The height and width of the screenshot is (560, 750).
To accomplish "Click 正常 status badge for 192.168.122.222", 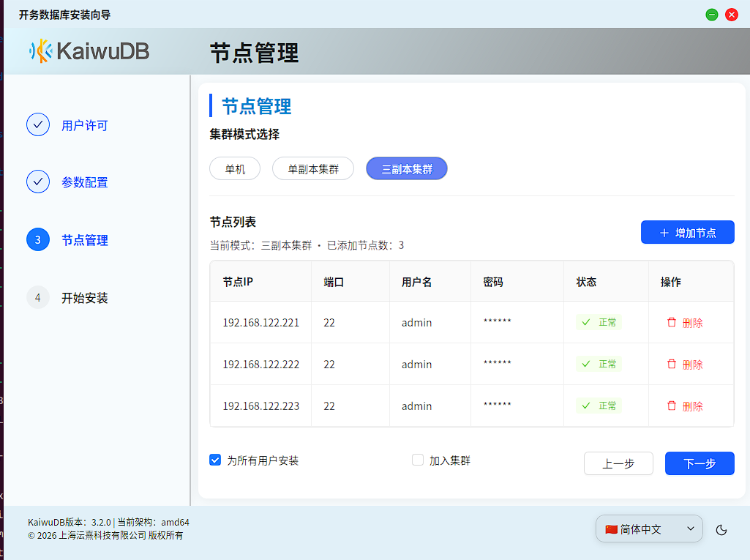I will [599, 364].
